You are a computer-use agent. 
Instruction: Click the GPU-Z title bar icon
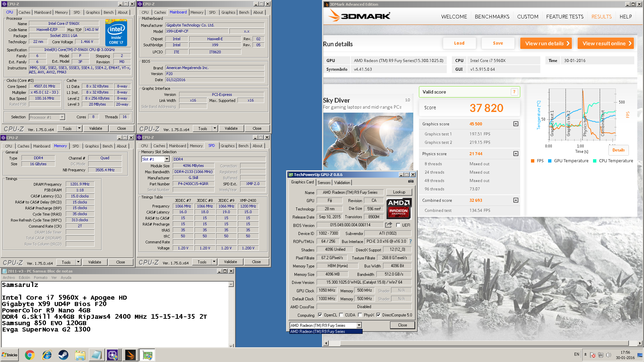click(x=291, y=175)
